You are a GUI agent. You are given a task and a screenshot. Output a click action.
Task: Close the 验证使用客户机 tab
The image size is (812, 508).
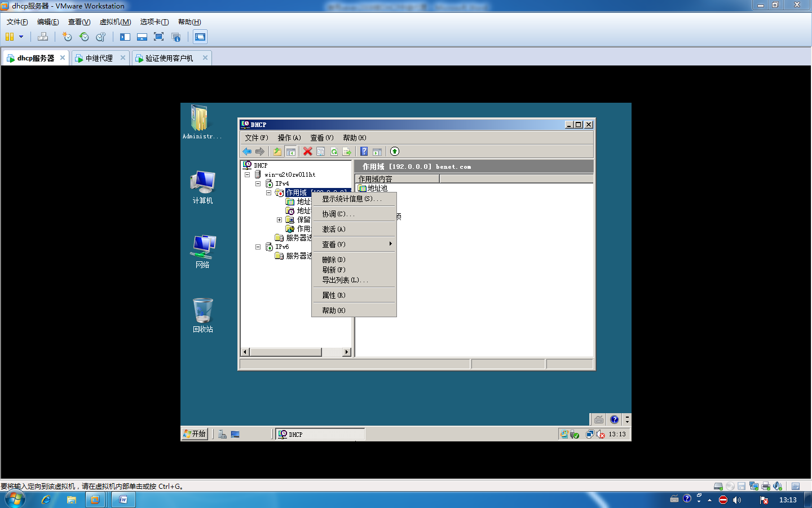pos(205,58)
